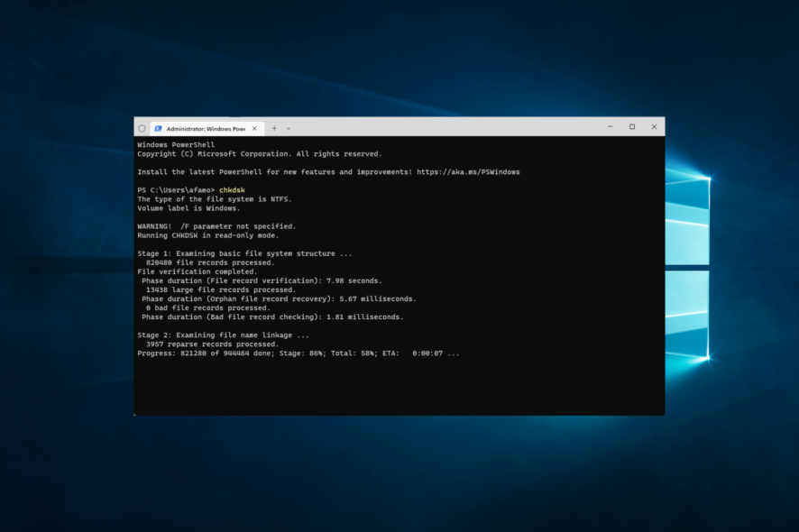The height and width of the screenshot is (532, 799).
Task: Click the 'Stage 1: Examining basic file system structure' line
Action: [244, 253]
